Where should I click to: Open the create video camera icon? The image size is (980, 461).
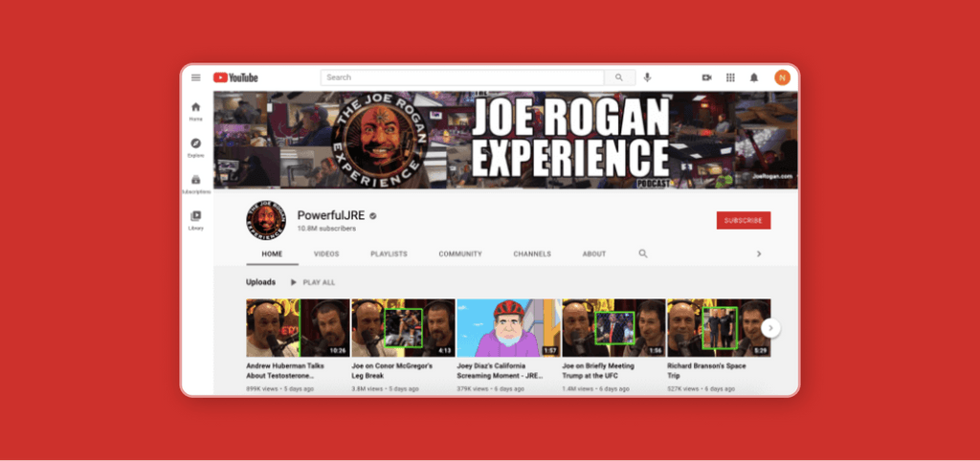click(707, 77)
